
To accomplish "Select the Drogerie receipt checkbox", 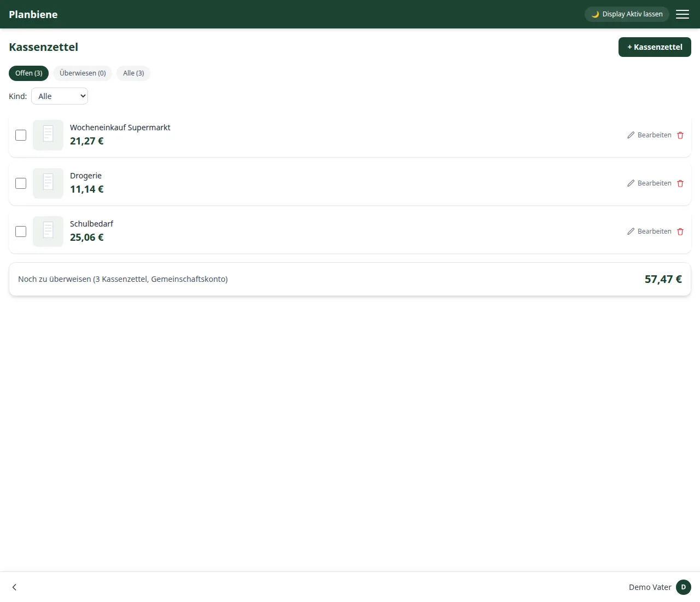I will [21, 183].
